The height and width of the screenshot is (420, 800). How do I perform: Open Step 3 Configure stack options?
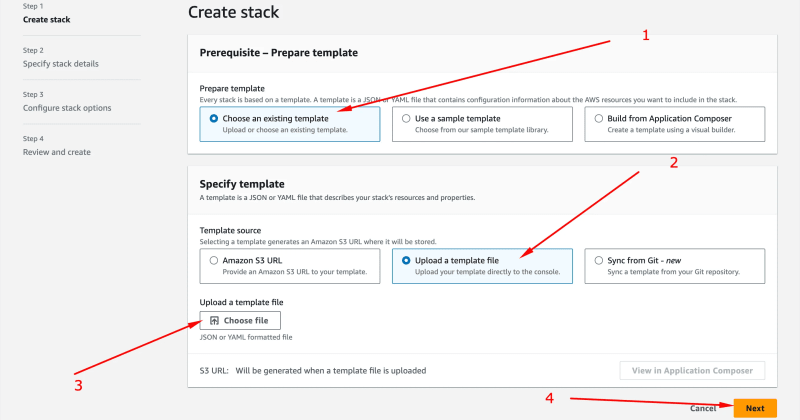tap(67, 107)
